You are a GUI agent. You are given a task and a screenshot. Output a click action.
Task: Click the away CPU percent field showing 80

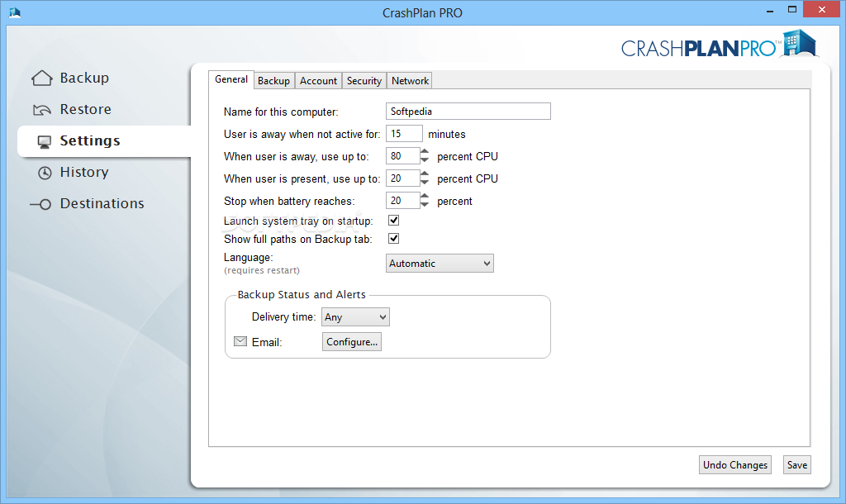(402, 156)
